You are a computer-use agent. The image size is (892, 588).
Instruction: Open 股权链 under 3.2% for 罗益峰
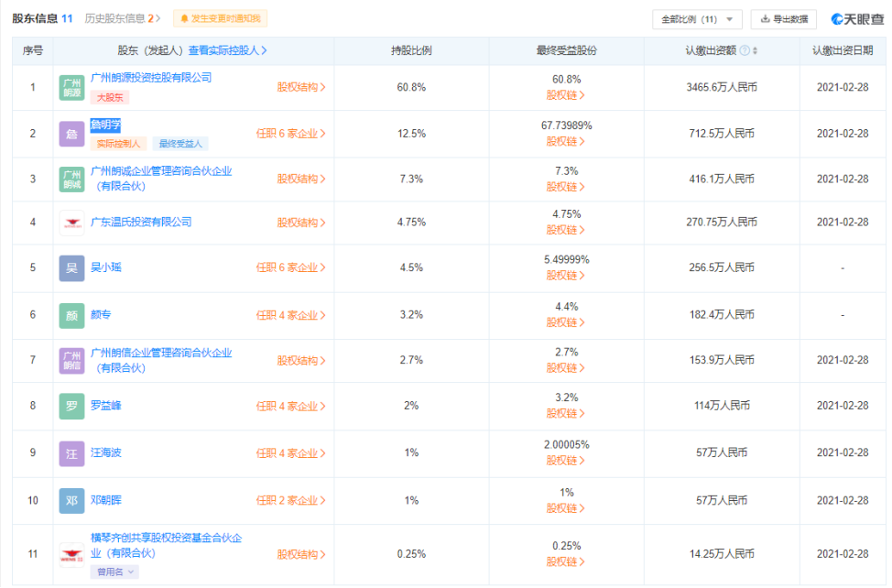point(565,414)
